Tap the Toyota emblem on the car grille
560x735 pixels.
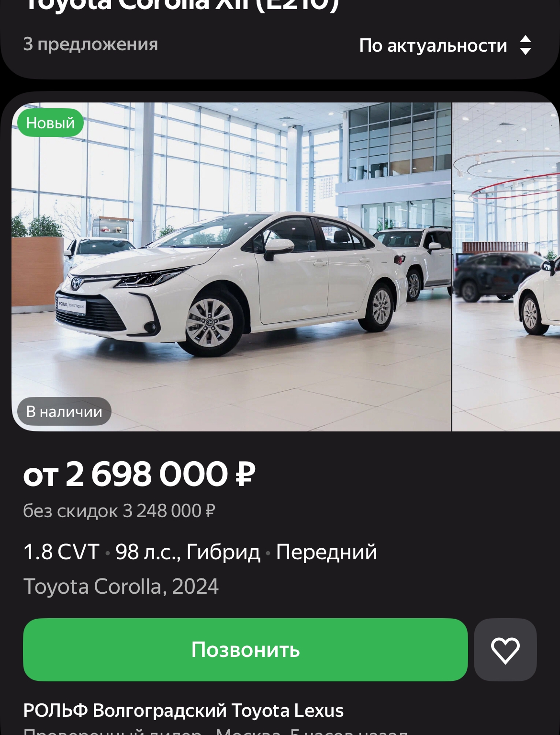pyautogui.click(x=76, y=283)
